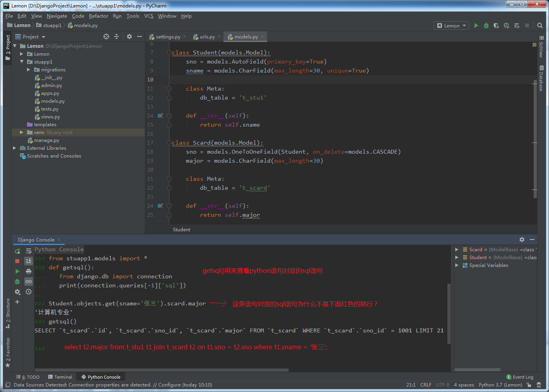Expand the migrations folder
Screen dimensions: 549x392
click(x=29, y=70)
